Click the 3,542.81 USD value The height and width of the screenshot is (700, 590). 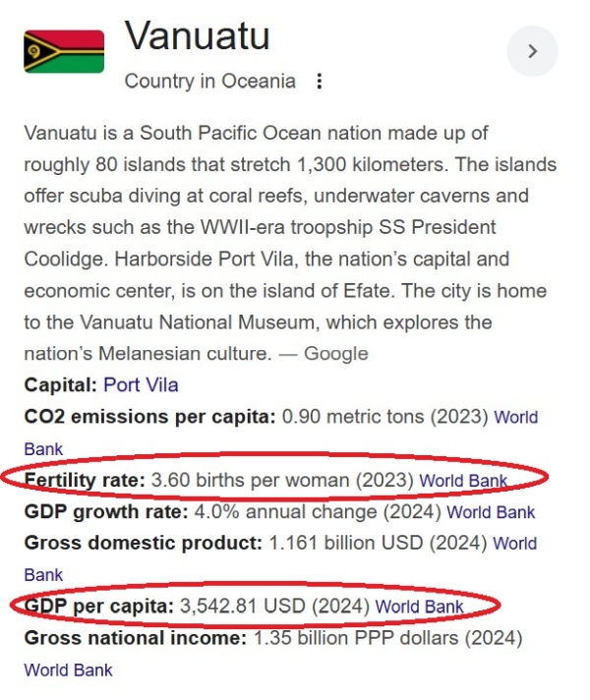pos(242,607)
